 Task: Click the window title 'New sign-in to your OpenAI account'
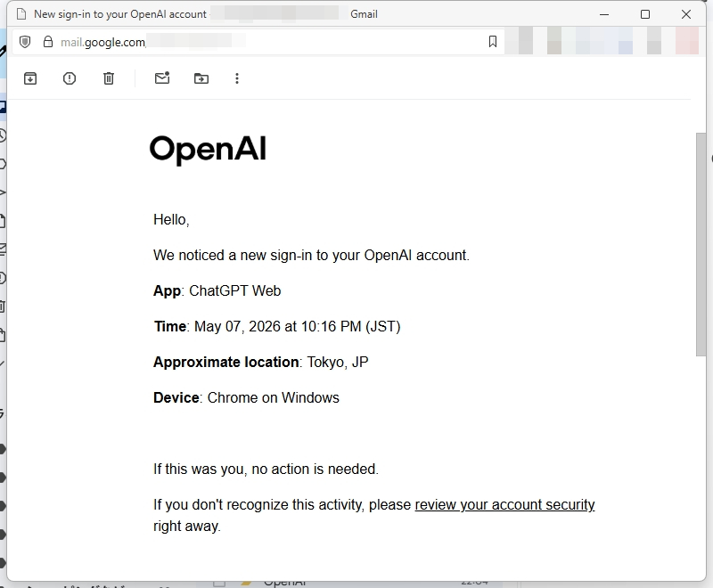point(120,14)
